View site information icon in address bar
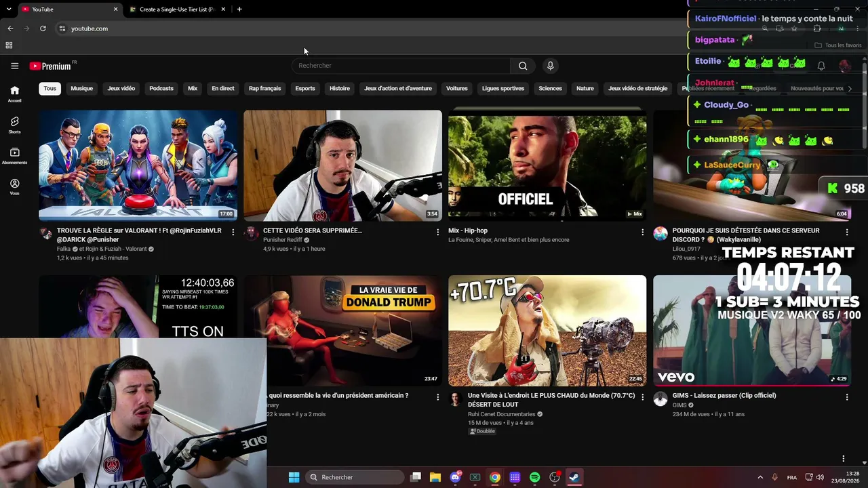 click(62, 28)
